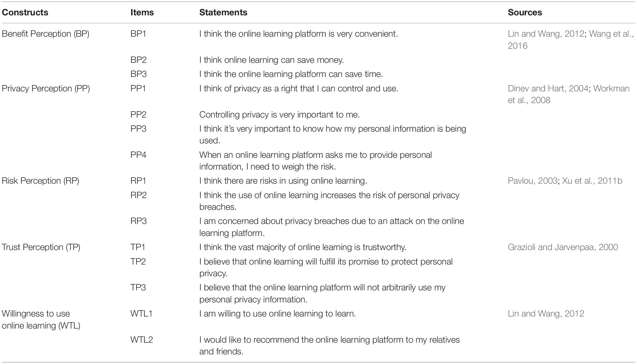The image size is (637, 364).
Task: Follow the Grazioli and Jarvenpaa, 2000 link
Action: point(563,247)
